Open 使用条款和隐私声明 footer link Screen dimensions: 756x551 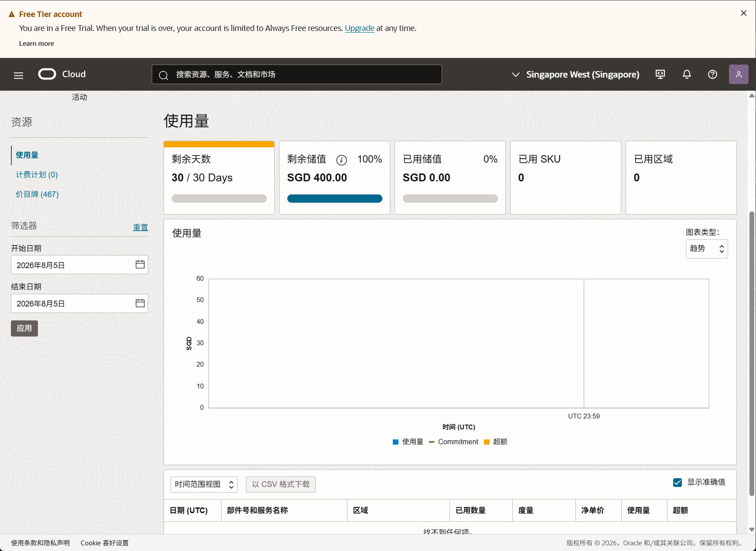point(40,543)
